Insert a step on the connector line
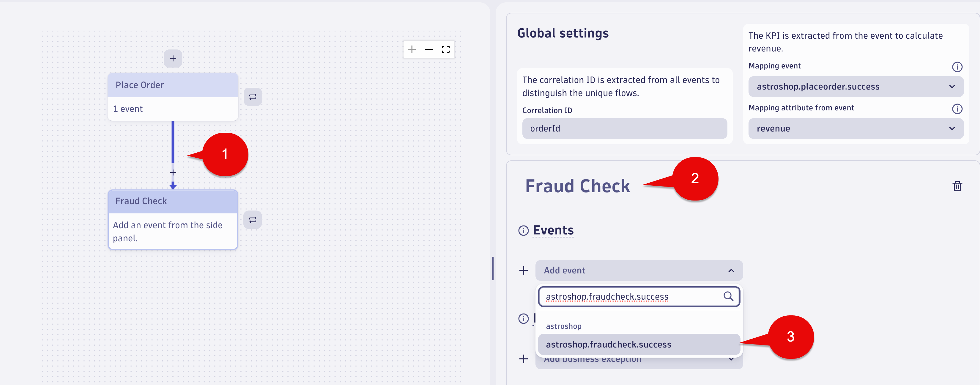The width and height of the screenshot is (980, 385). [173, 173]
